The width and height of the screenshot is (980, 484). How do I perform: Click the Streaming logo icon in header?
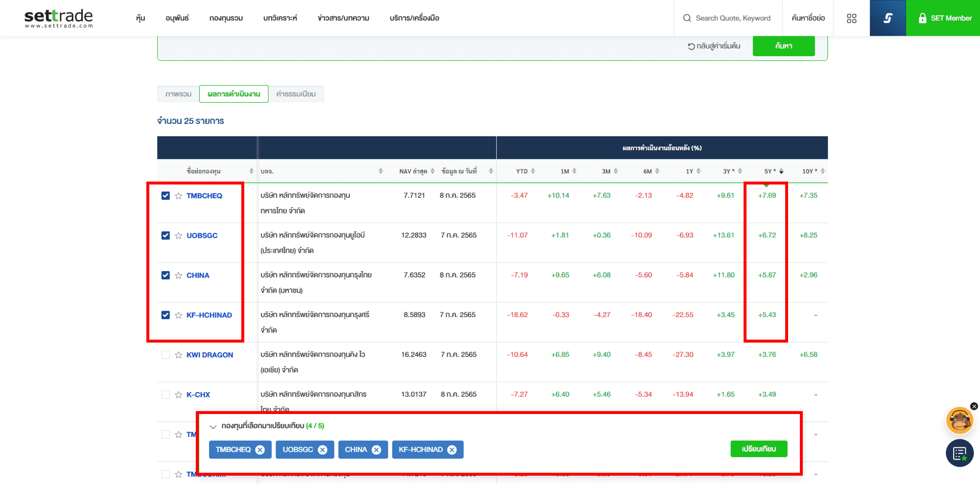tap(887, 18)
